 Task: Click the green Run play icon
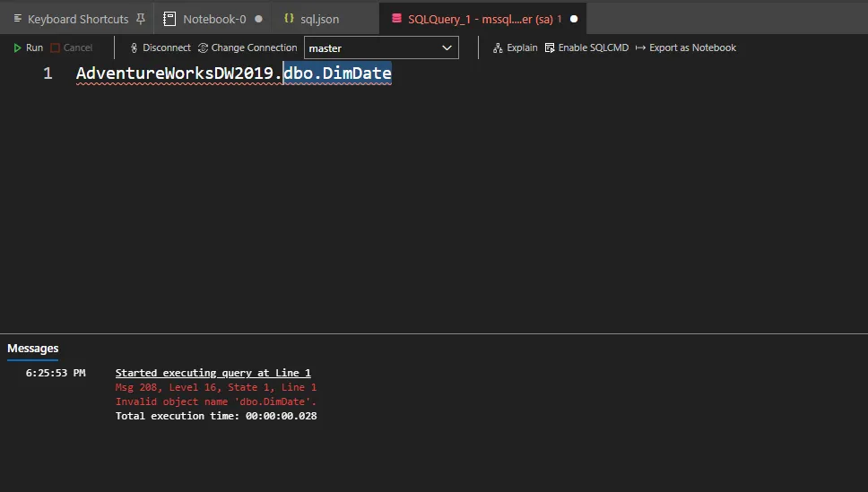click(17, 48)
